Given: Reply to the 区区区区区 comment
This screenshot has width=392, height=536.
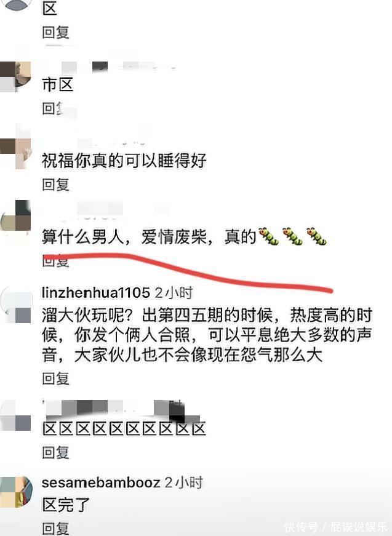Looking at the screenshot, I should [x=56, y=452].
